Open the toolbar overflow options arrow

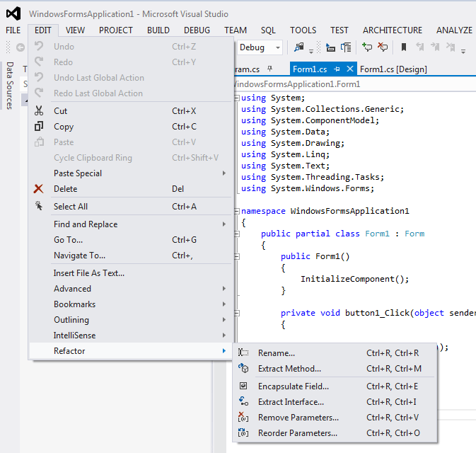463,52
